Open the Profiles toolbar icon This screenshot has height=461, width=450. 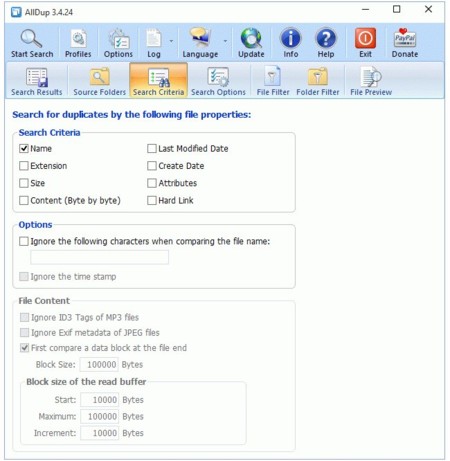click(x=78, y=38)
